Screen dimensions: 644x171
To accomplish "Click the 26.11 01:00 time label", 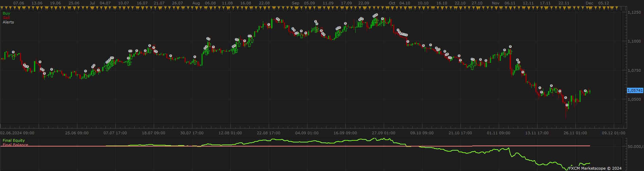I will tap(575, 133).
